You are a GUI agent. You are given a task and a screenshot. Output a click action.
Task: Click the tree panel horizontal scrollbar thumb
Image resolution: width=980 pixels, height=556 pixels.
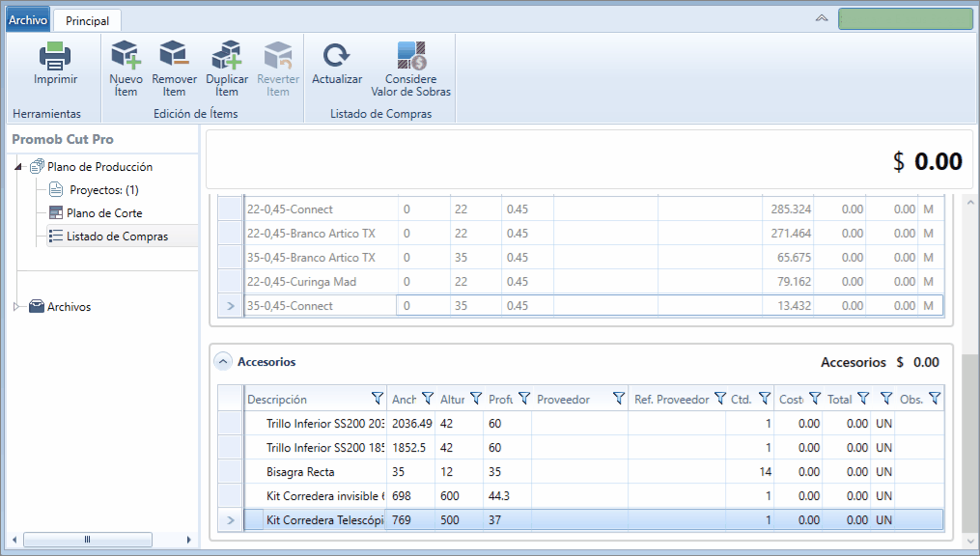click(88, 540)
